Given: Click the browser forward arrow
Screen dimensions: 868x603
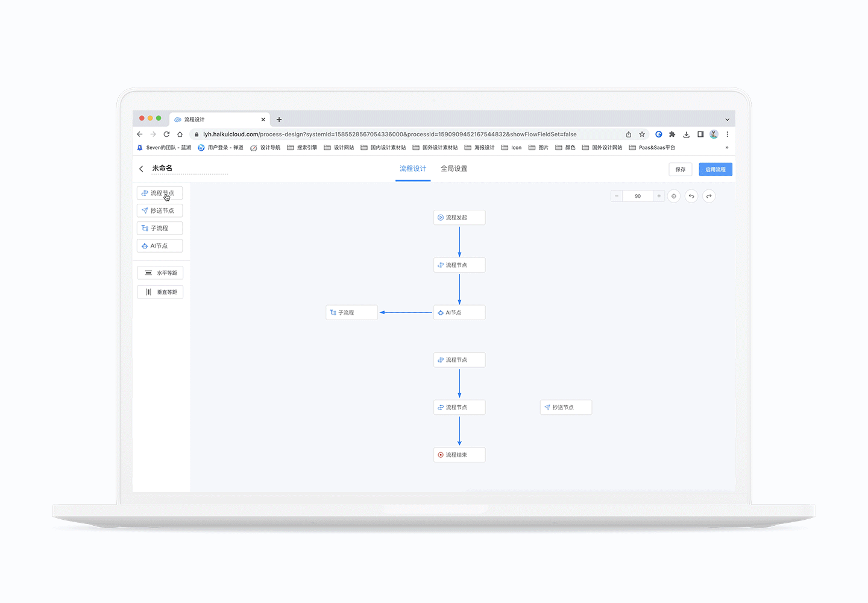Looking at the screenshot, I should tap(153, 134).
